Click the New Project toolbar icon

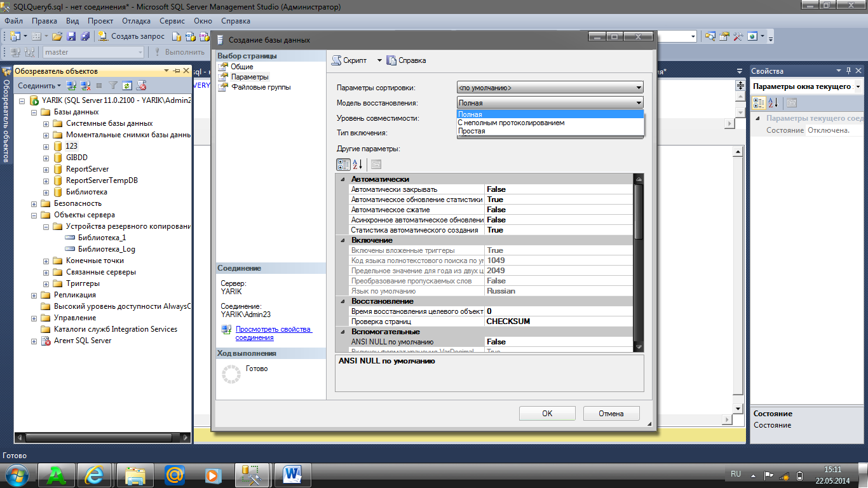click(15, 36)
